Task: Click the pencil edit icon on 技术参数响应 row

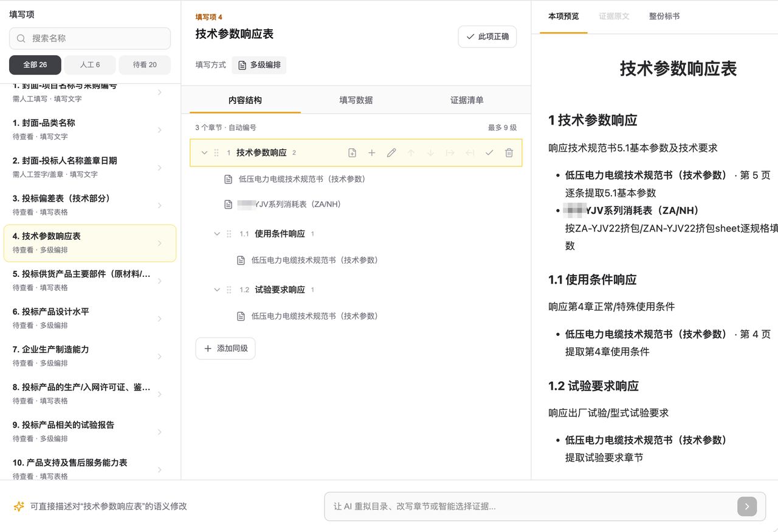Action: coord(391,153)
